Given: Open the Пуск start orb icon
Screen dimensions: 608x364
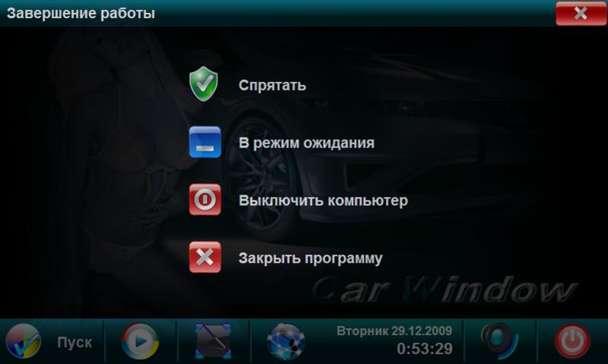Looking at the screenshot, I should click(x=23, y=340).
